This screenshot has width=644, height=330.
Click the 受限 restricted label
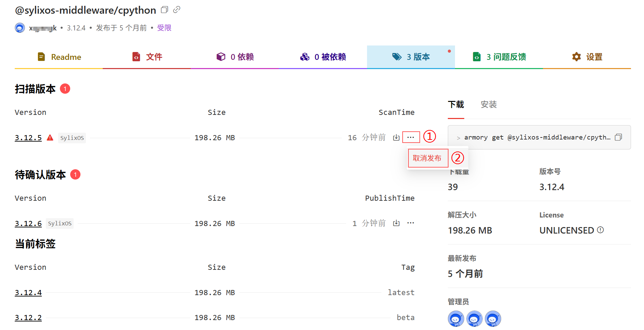click(164, 28)
